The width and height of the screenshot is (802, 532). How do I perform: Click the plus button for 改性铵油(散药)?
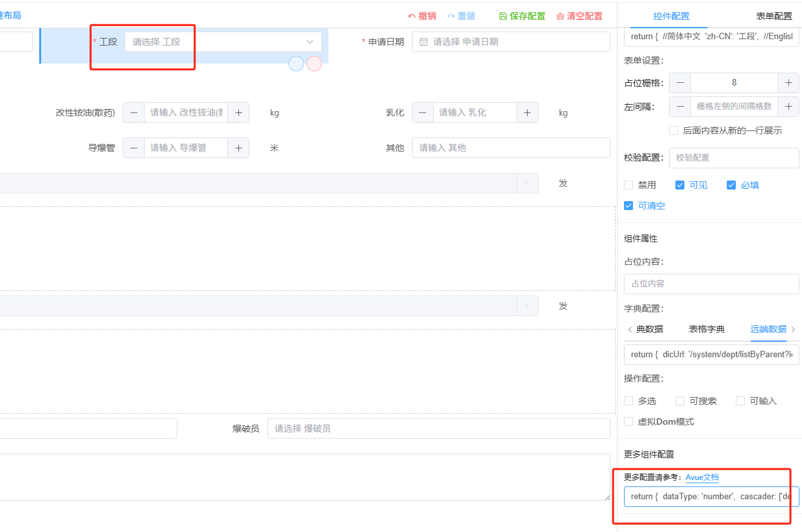pos(238,112)
